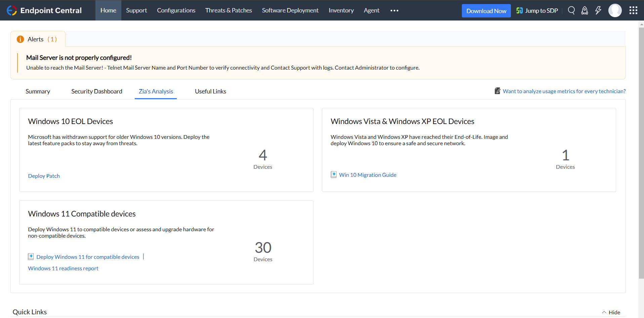Collapse Quick Links with Hide

(x=611, y=312)
